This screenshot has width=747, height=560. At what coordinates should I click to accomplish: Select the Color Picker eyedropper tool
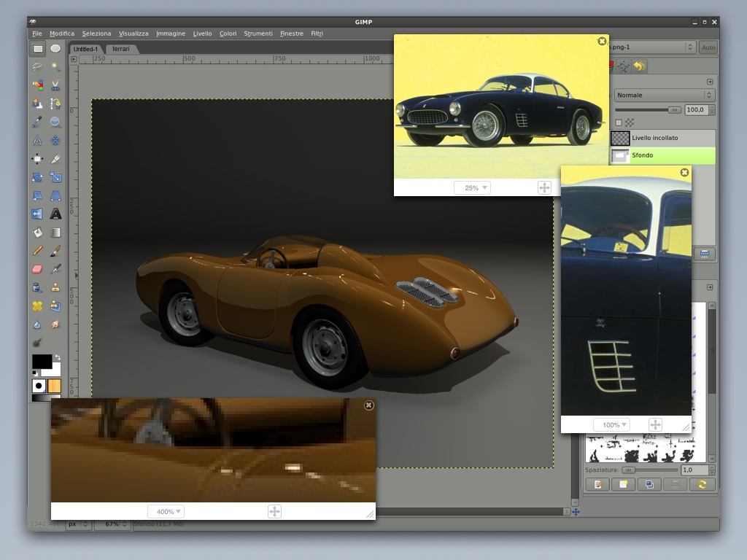[37, 122]
